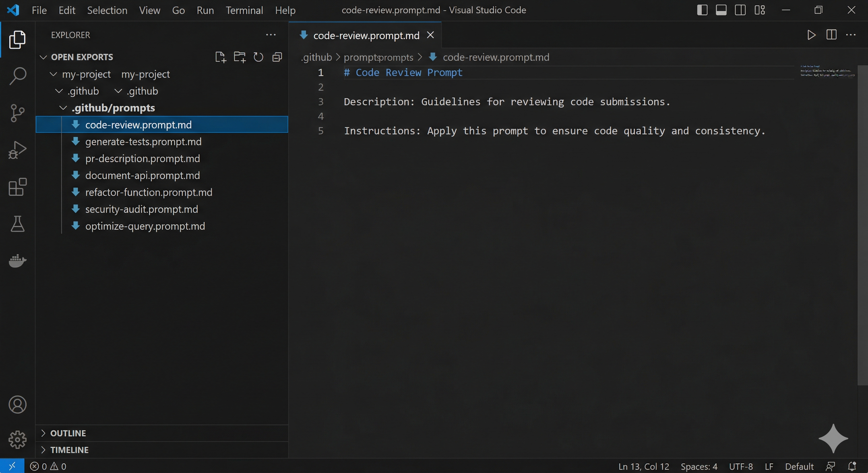Toggle the bottom panel visibility

[x=721, y=10]
